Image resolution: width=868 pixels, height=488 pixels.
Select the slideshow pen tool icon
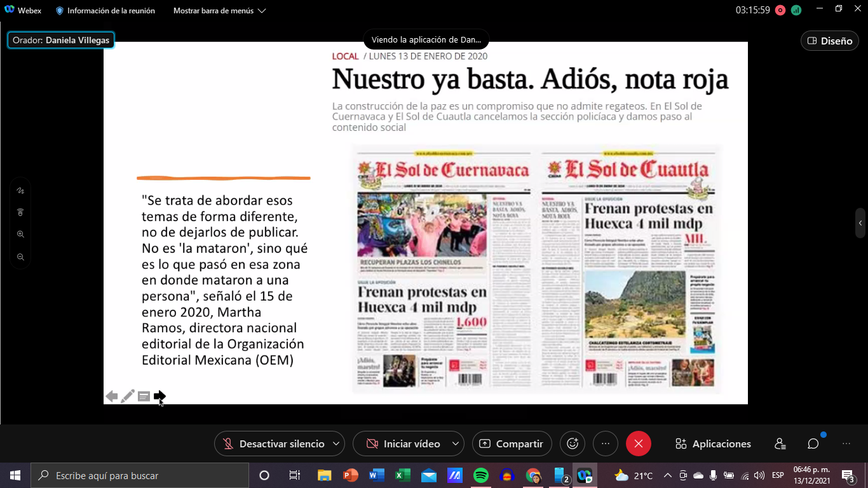[x=128, y=396]
